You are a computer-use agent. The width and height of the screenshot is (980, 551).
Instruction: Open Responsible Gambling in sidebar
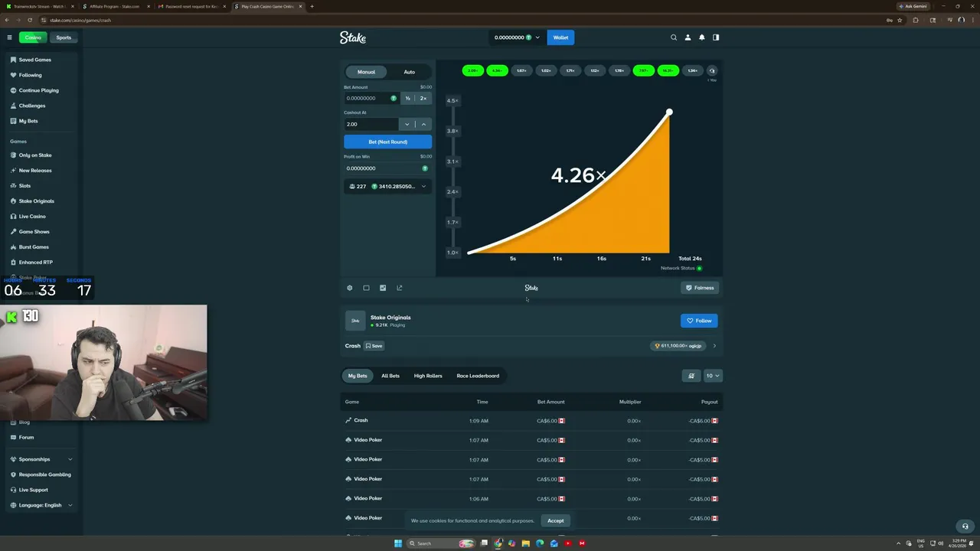tap(44, 474)
